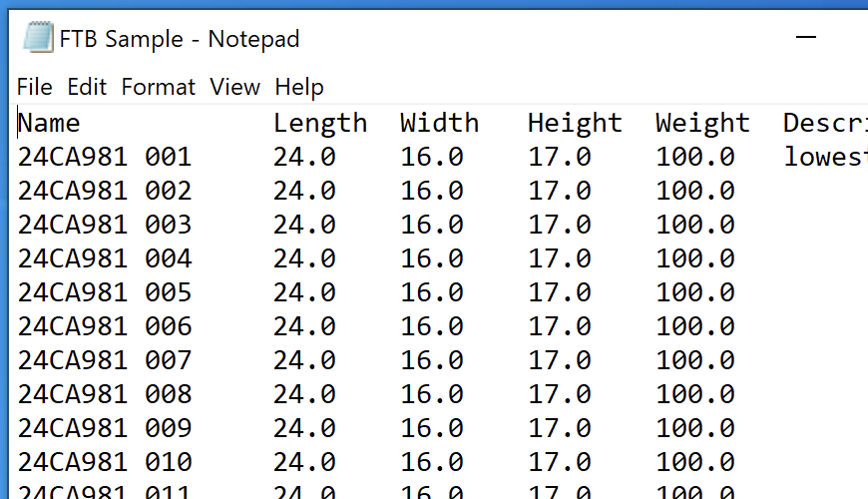Viewport: 868px width, 499px height.
Task: Click the width value 16.0 in row 007
Action: [x=432, y=361]
